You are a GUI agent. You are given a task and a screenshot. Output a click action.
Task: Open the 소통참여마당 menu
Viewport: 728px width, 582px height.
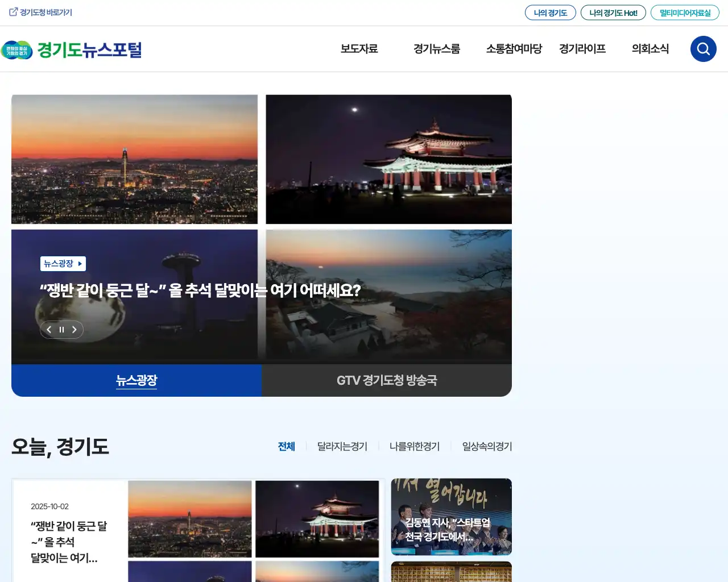click(514, 49)
